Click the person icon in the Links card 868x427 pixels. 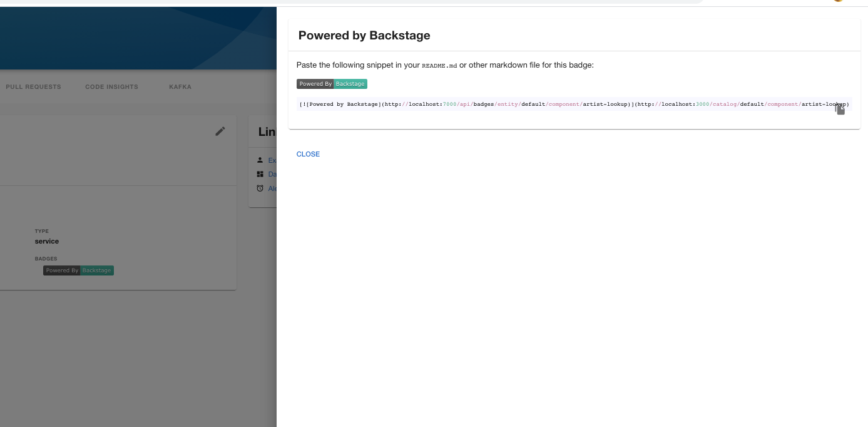[260, 160]
